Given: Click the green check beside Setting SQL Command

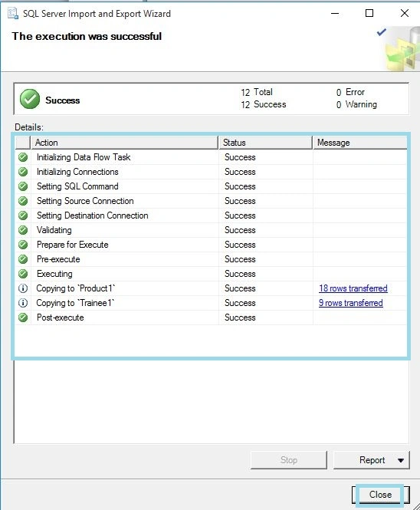Looking at the screenshot, I should [x=23, y=186].
